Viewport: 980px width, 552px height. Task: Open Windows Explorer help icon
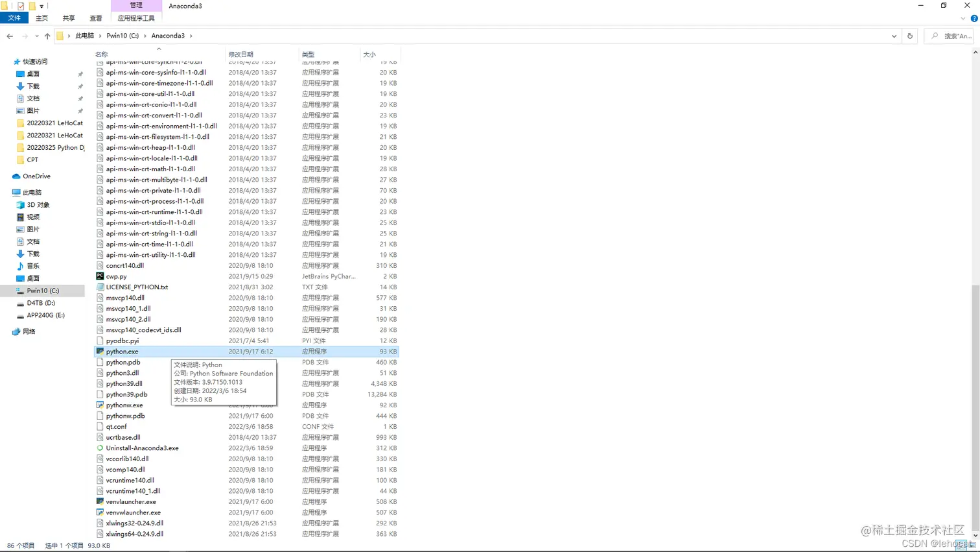tap(974, 18)
